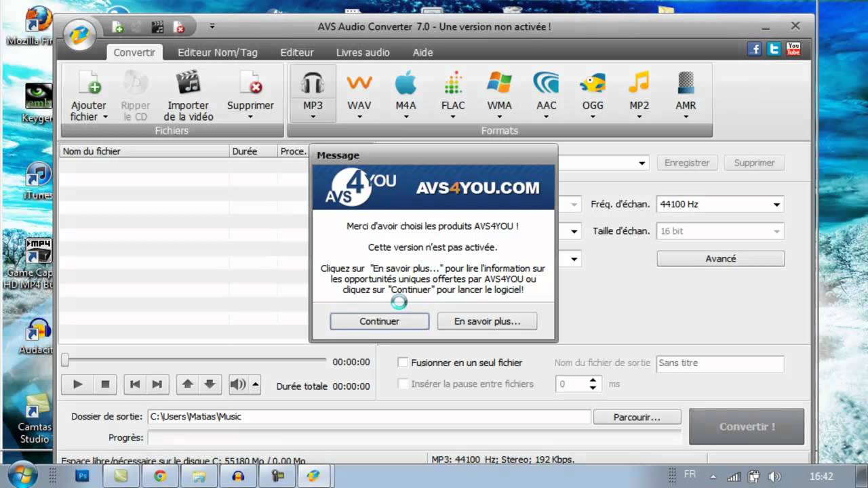Click Continuer in the Message dialog
This screenshot has height=488, width=868.
click(x=379, y=321)
